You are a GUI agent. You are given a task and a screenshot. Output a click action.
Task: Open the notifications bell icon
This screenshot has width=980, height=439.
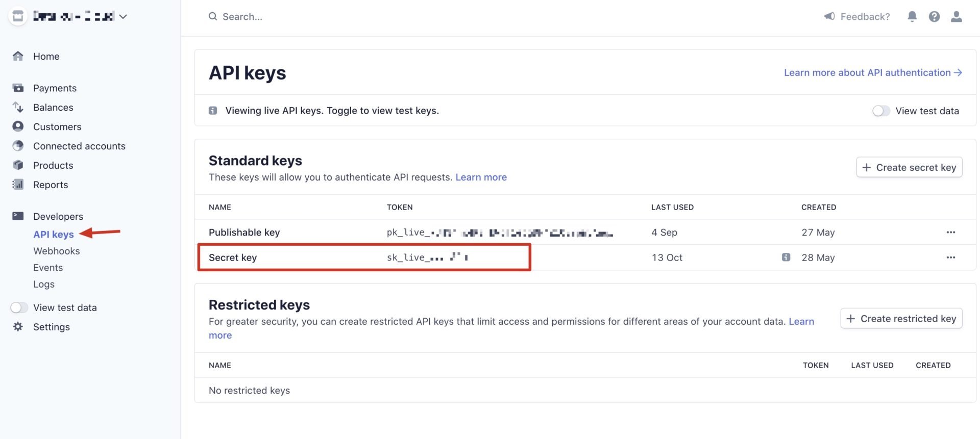[x=912, y=16]
